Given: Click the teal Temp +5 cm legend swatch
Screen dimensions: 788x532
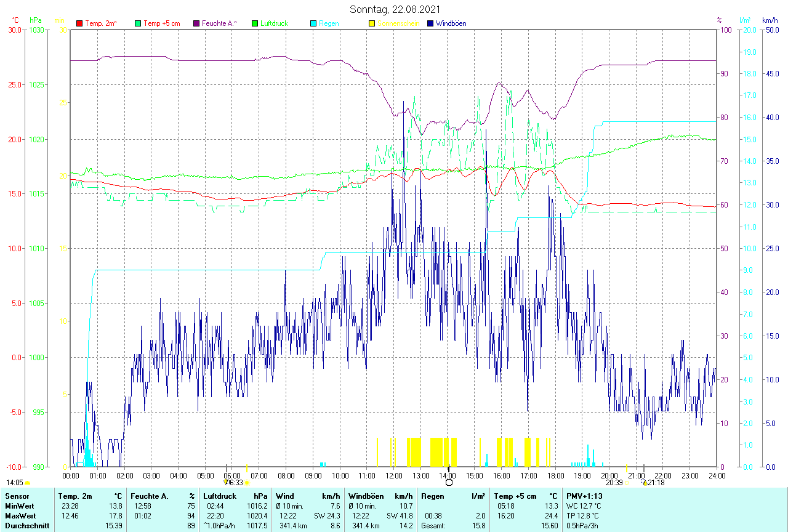Looking at the screenshot, I should point(138,23).
